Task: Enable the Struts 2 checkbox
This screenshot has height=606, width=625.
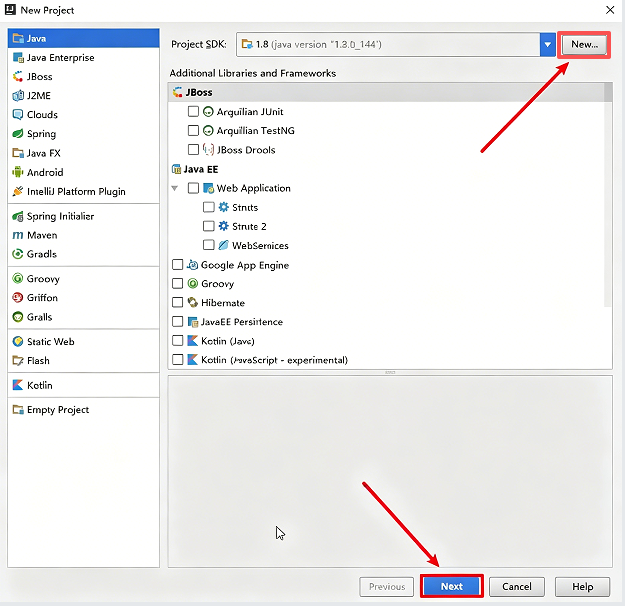Action: [x=209, y=226]
